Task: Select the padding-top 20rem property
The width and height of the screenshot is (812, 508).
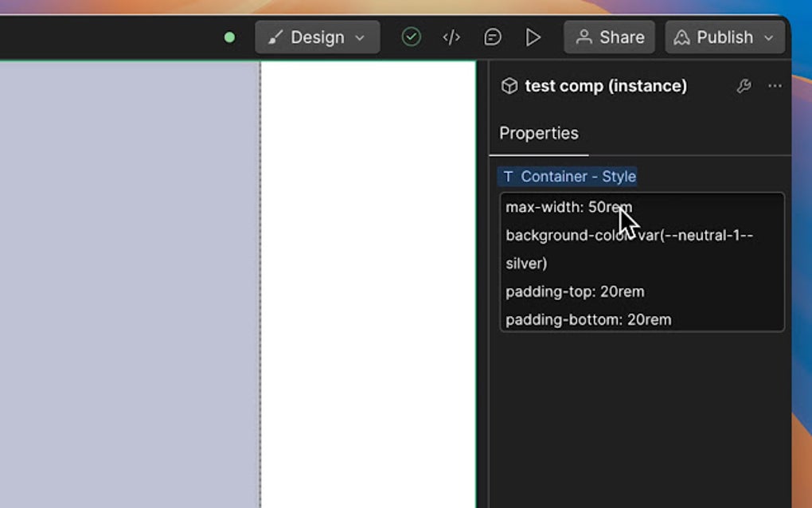Action: 576,291
